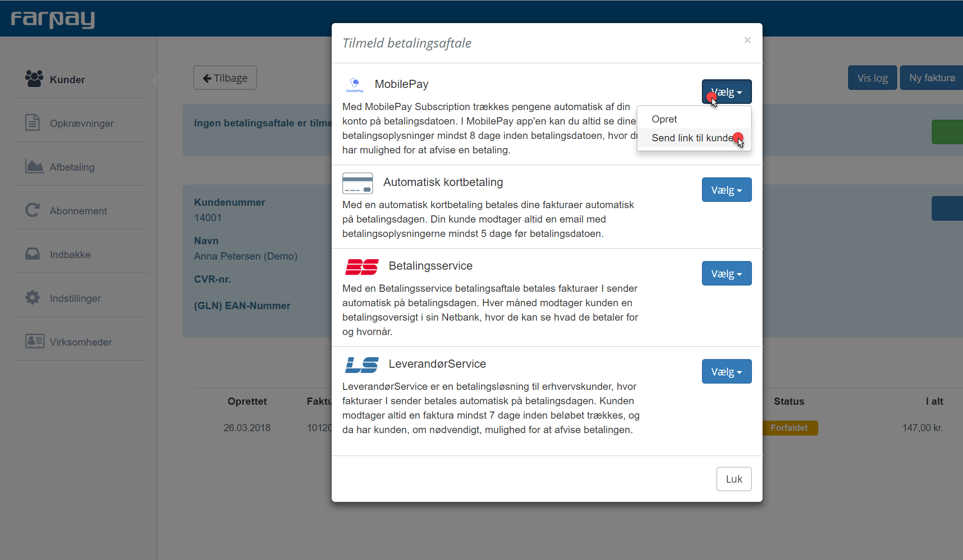The height and width of the screenshot is (560, 963).
Task: Expand Vælg dropdown for Automatisk kortbetaling
Action: pyautogui.click(x=726, y=190)
